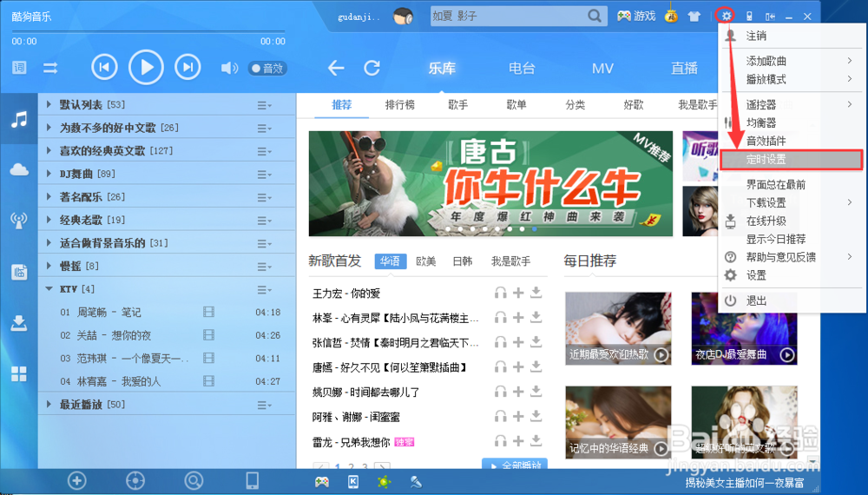Expand the 最近播放 list

tap(49, 404)
